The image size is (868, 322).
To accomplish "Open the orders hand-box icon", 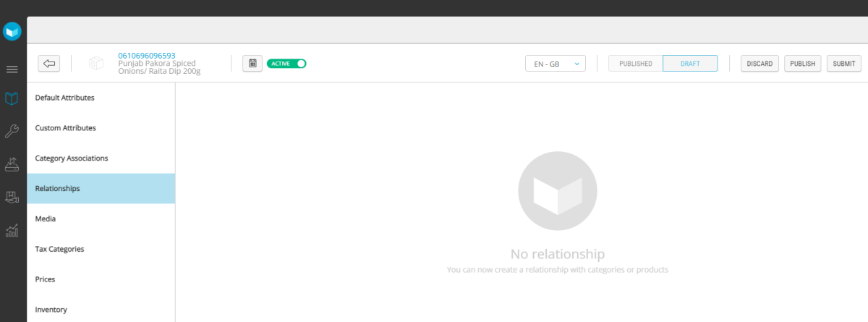I will pyautogui.click(x=12, y=197).
